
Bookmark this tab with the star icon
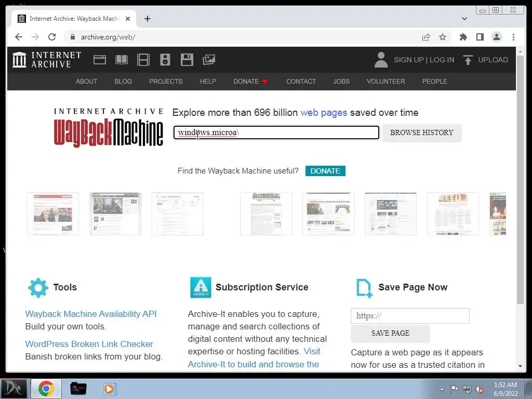443,37
